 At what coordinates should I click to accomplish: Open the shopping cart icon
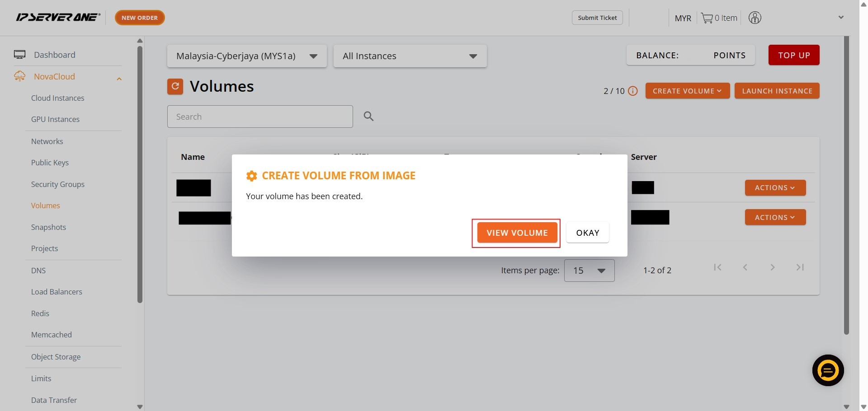[x=707, y=18]
